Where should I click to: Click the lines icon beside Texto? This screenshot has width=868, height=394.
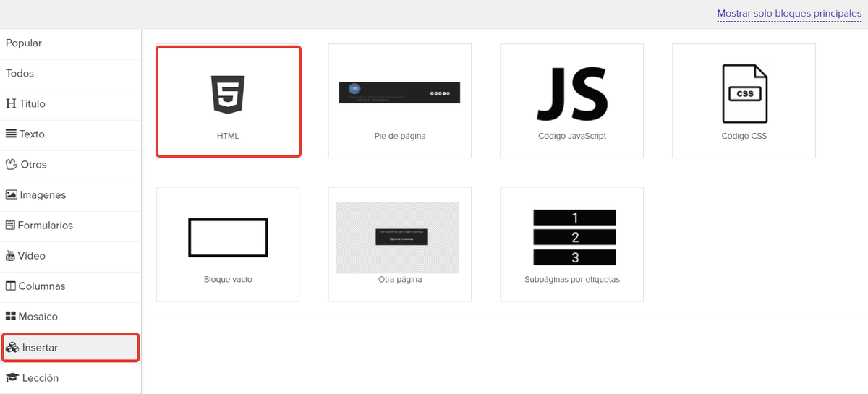tap(11, 134)
